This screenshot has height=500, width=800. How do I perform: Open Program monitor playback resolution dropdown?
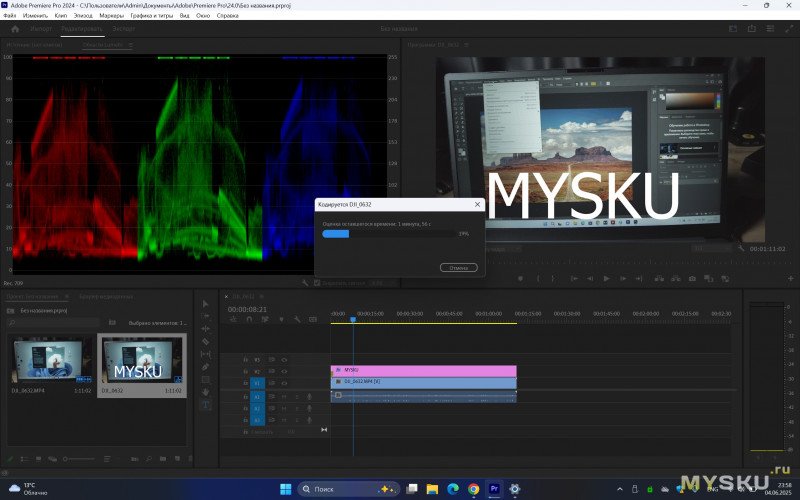(x=713, y=248)
